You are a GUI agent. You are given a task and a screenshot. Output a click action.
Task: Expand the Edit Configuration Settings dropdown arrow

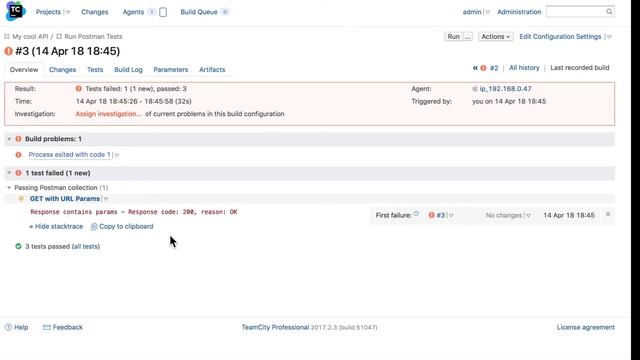coord(609,37)
